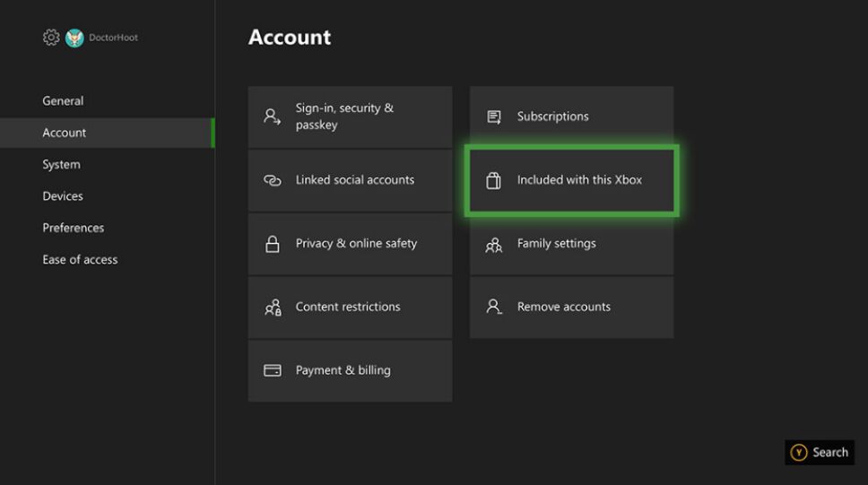Open the Subscriptions tile

coord(571,117)
